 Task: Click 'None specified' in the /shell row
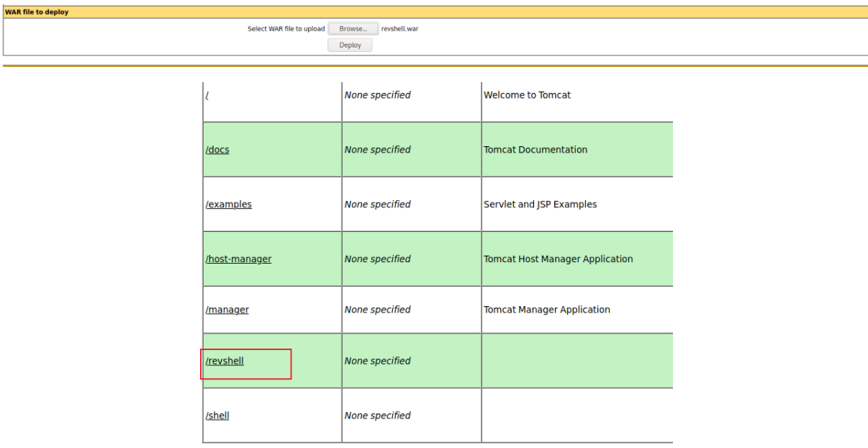(377, 416)
